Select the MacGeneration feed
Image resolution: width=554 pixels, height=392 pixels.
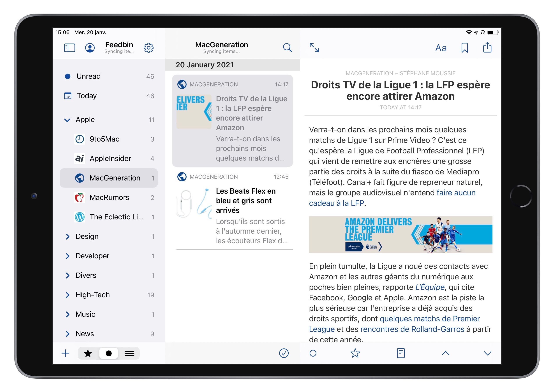tap(109, 178)
